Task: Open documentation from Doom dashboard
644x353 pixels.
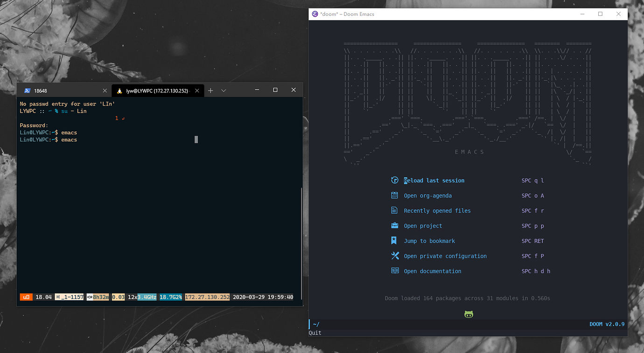Action: click(433, 271)
